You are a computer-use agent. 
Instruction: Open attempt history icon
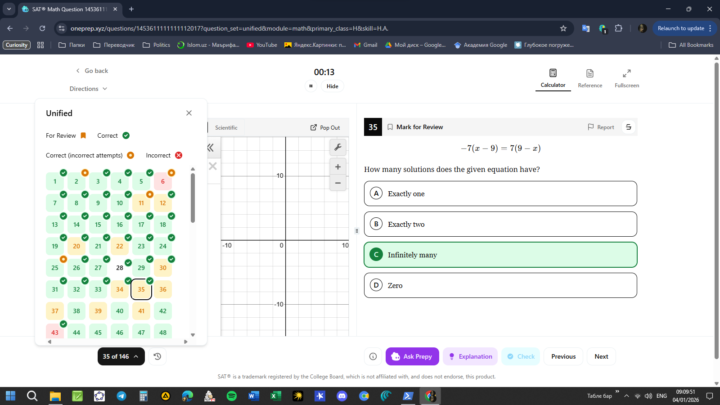coord(157,356)
